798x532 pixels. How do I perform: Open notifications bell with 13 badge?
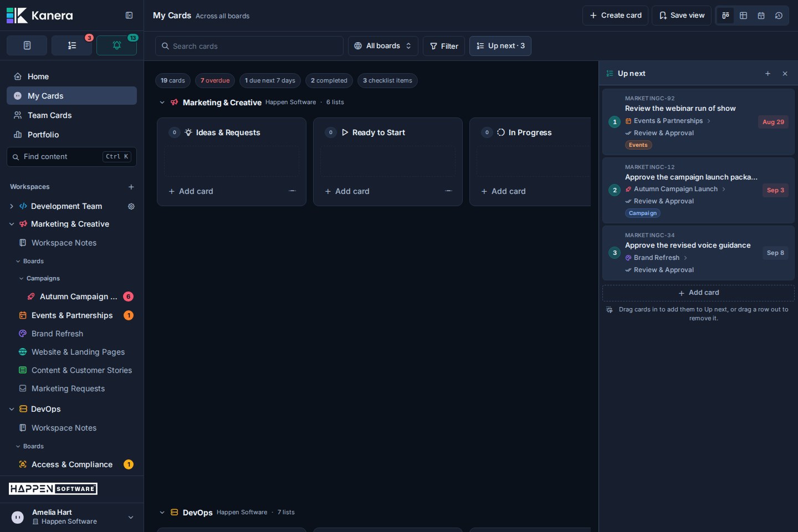(x=116, y=45)
